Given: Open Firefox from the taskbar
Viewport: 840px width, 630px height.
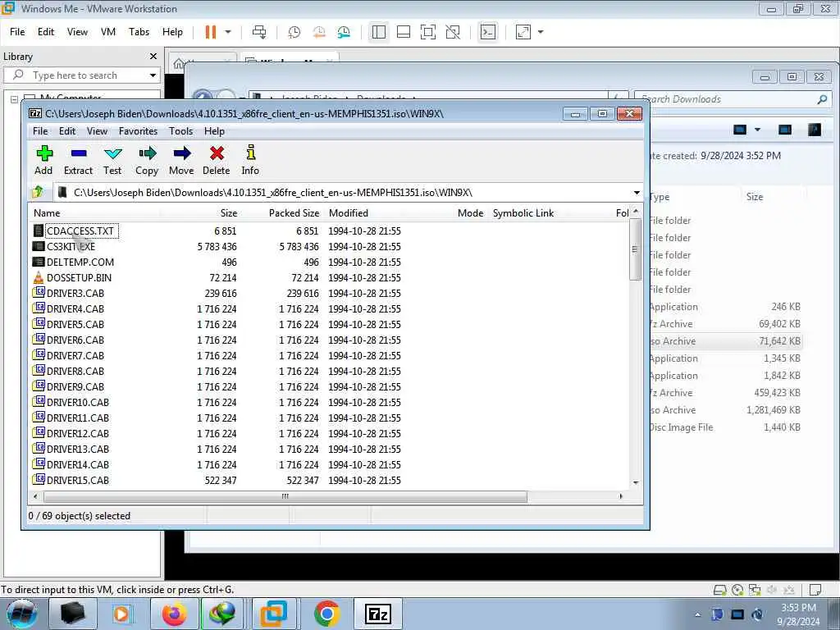Looking at the screenshot, I should 174,614.
